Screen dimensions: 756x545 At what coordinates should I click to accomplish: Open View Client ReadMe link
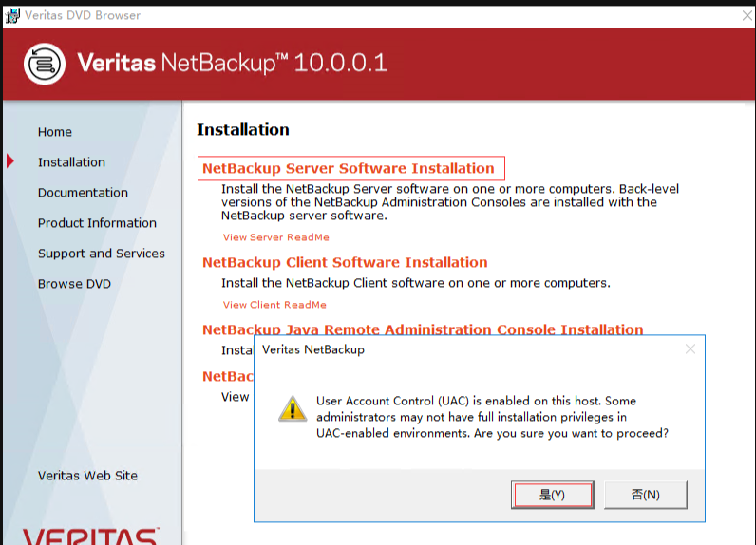point(274,305)
